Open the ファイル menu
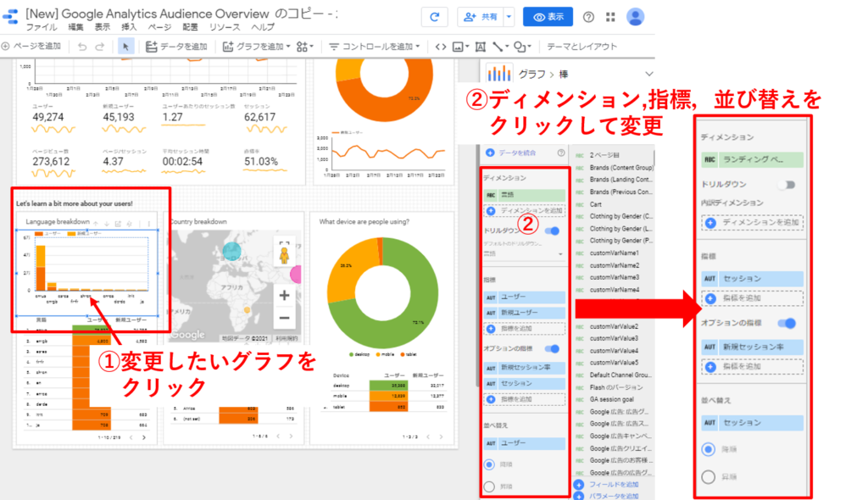Image resolution: width=868 pixels, height=500 pixels. pyautogui.click(x=42, y=27)
